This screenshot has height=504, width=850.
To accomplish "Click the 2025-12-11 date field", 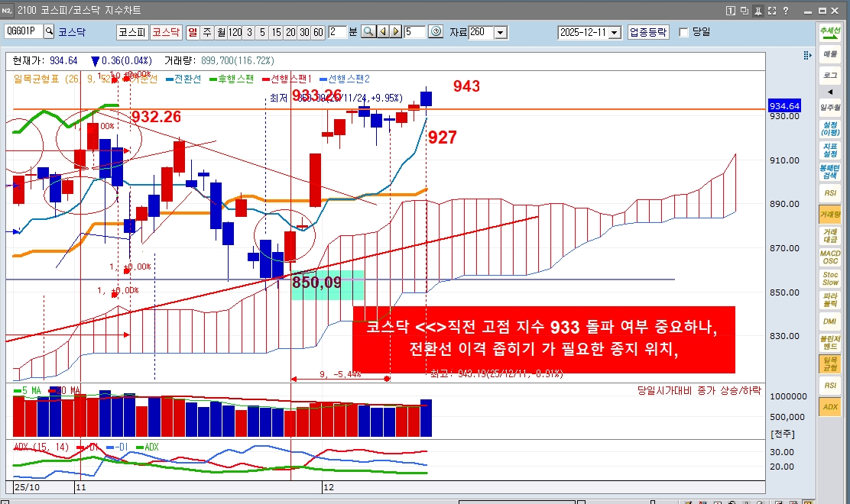I will coord(583,33).
